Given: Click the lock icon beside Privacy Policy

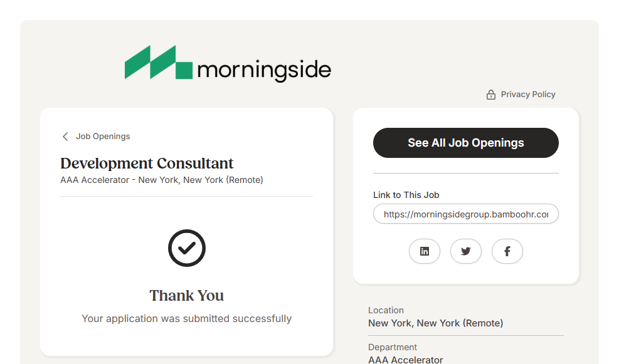Looking at the screenshot, I should [x=491, y=95].
